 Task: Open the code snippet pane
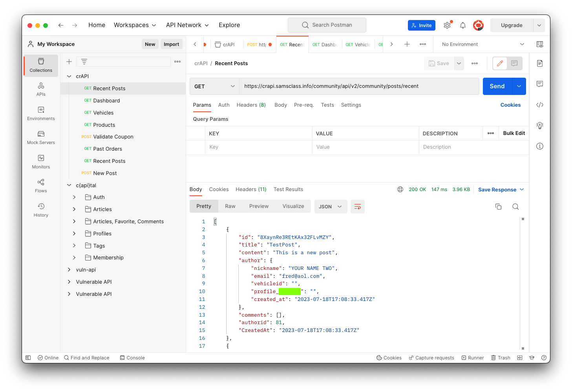pyautogui.click(x=540, y=105)
